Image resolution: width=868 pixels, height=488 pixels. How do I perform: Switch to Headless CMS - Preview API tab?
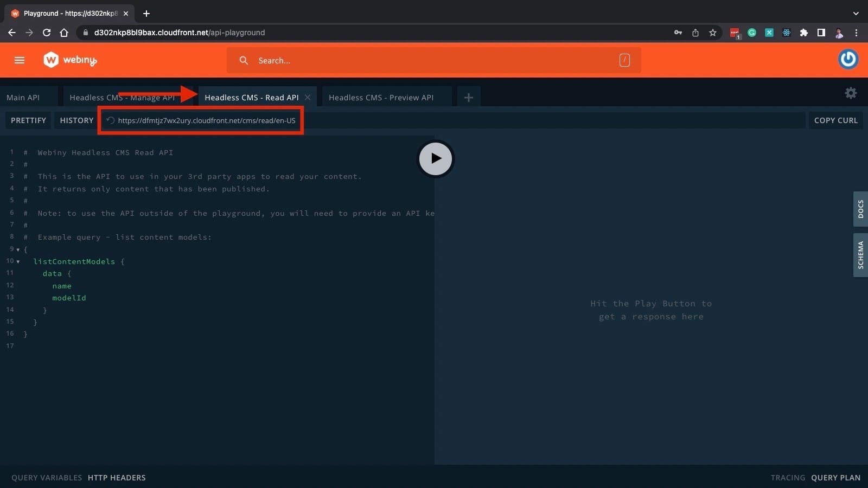point(381,97)
